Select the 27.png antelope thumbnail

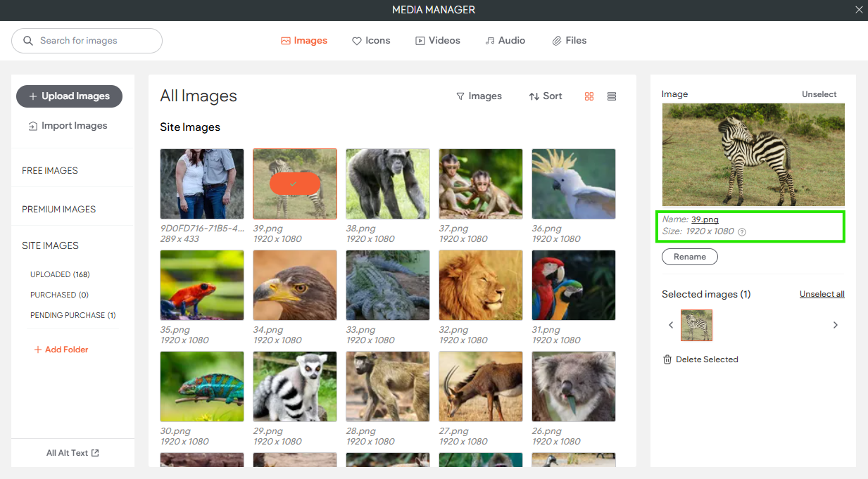click(x=481, y=386)
